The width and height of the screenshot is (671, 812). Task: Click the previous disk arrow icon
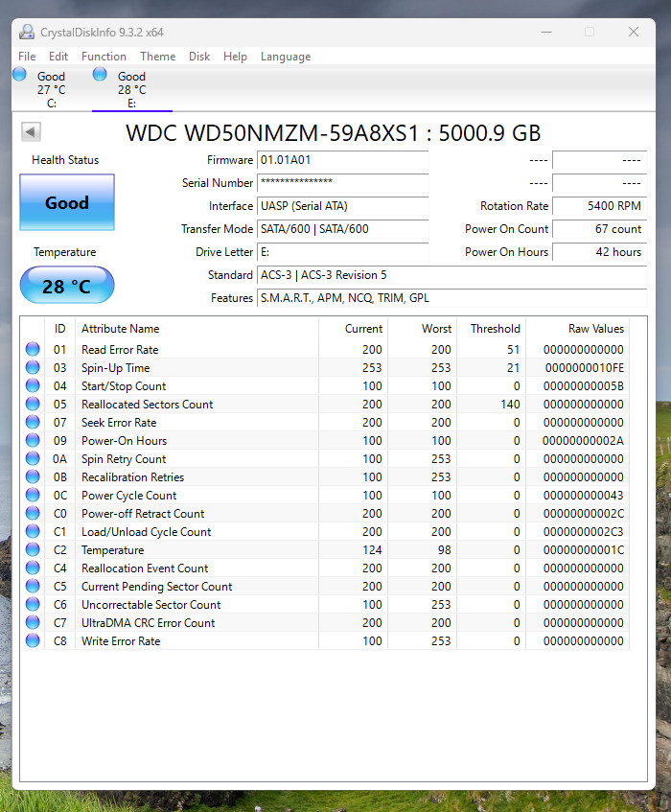pyautogui.click(x=31, y=131)
